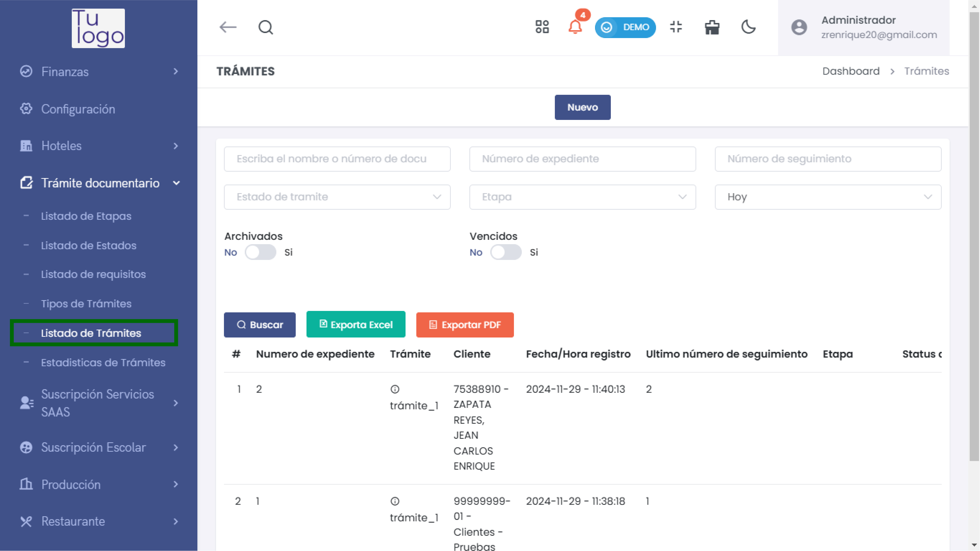Viewport: 980px width, 551px height.
Task: Toggle the Archivados switch
Action: [x=261, y=252]
